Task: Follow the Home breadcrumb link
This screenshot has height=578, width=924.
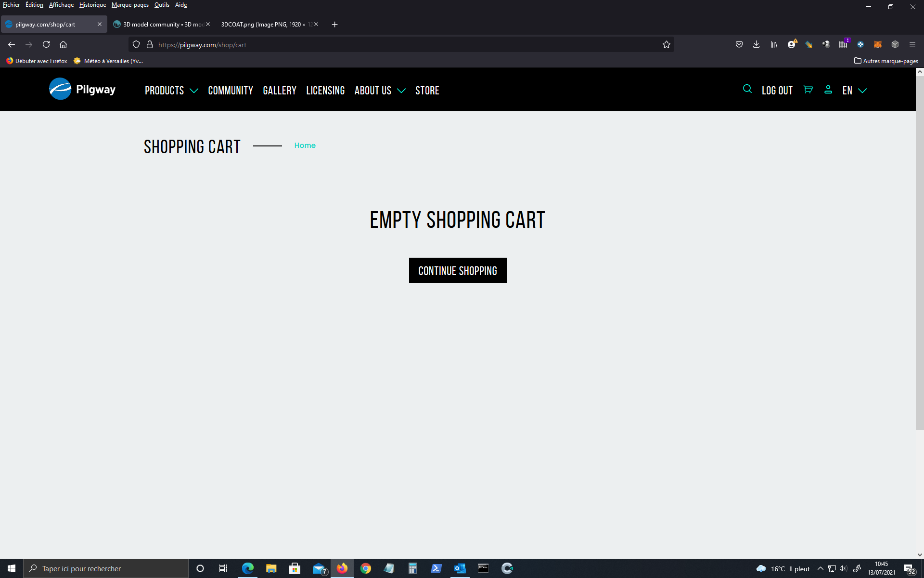Action: (x=305, y=145)
